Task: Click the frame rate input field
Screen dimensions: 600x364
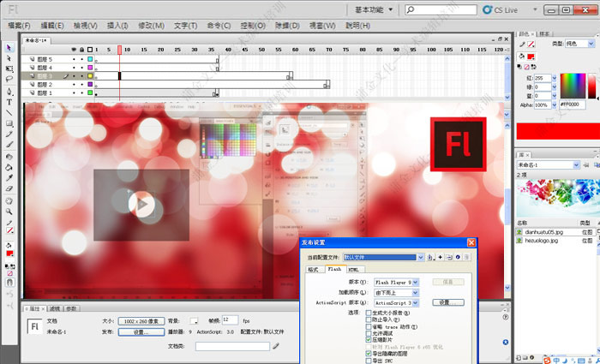Action: point(230,320)
